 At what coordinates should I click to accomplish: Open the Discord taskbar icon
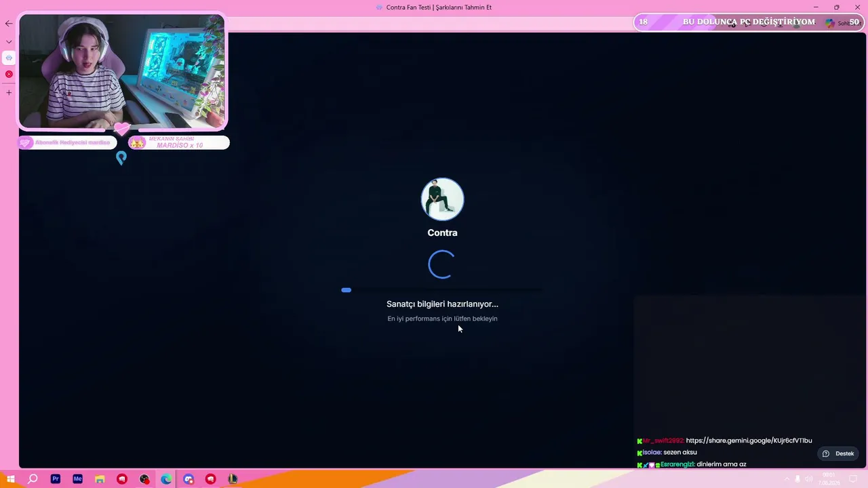(x=189, y=479)
